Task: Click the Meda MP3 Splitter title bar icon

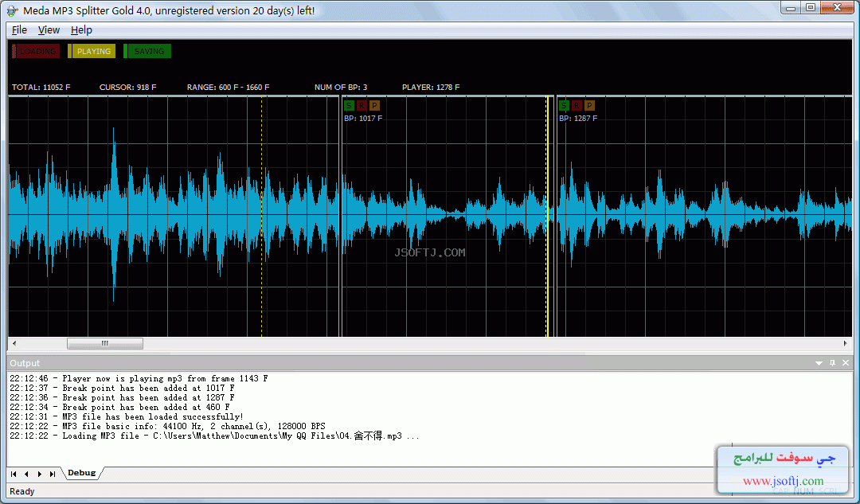Action: tap(12, 10)
